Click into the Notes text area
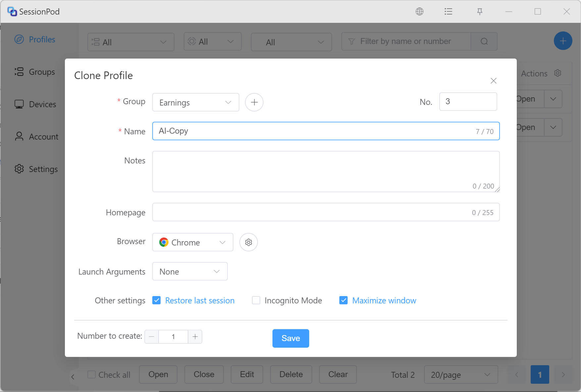Viewport: 581px width, 392px height. click(x=326, y=171)
